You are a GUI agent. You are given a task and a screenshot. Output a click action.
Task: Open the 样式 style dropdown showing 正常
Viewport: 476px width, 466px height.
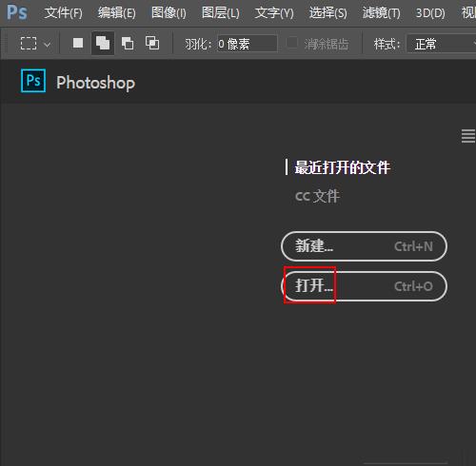point(441,44)
